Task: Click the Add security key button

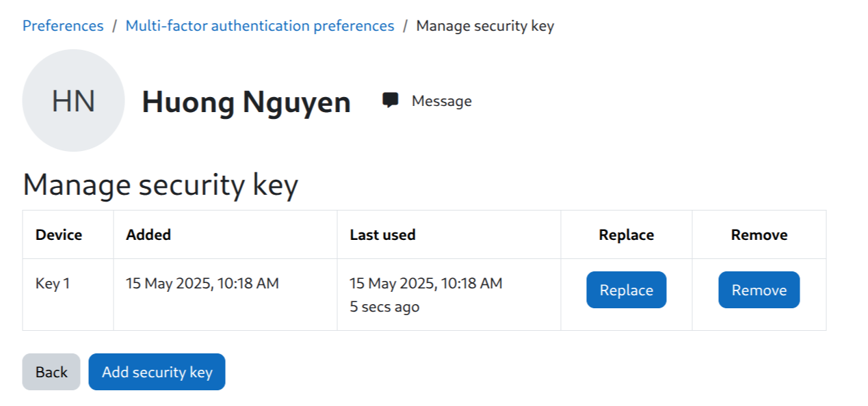Action: (x=157, y=372)
